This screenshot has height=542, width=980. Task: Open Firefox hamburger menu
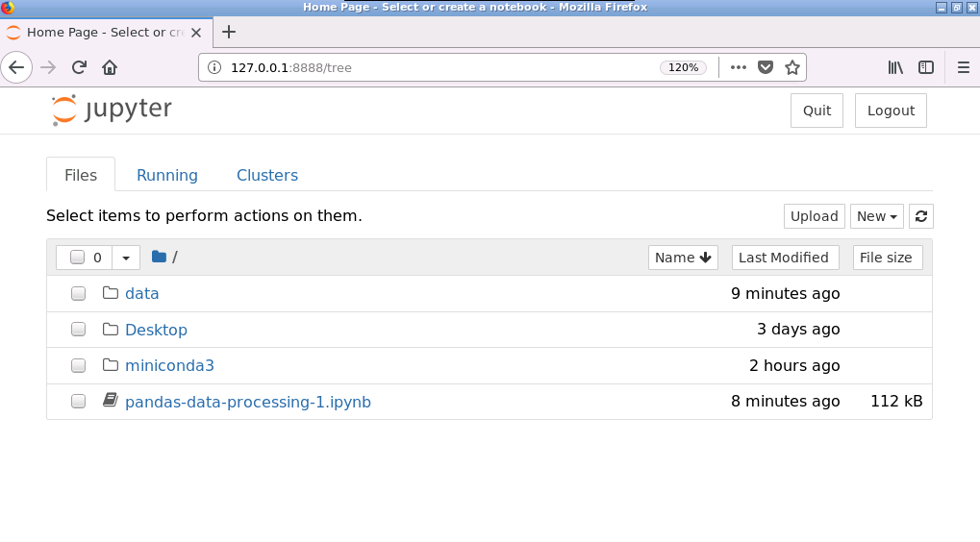(964, 67)
